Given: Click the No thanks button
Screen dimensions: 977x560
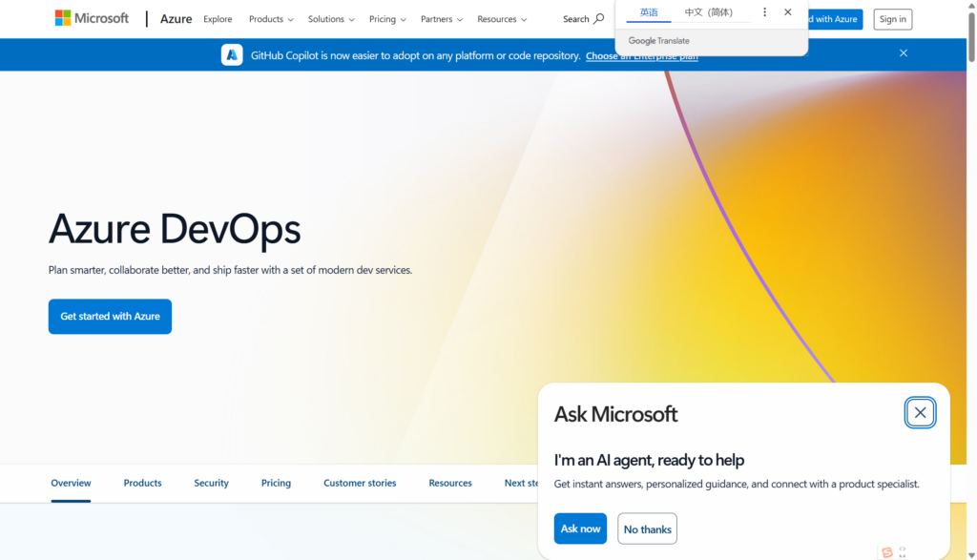Looking at the screenshot, I should pyautogui.click(x=647, y=529).
